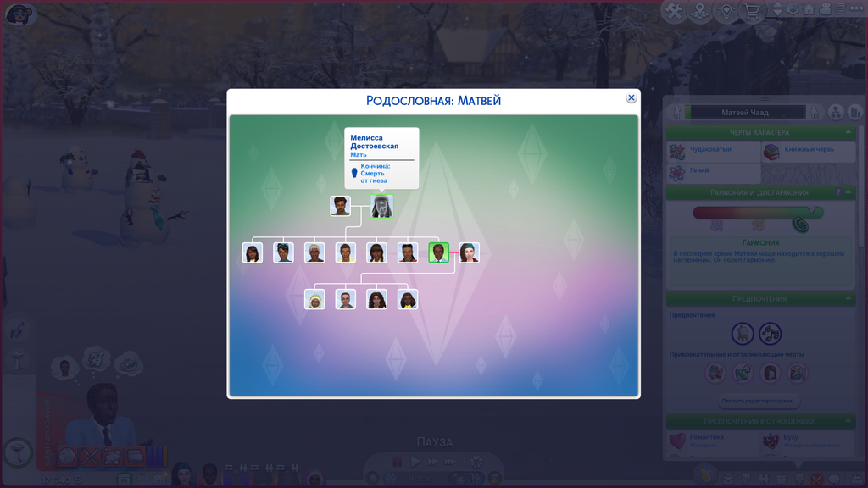Open Build Mode with the wrench-hammer icon
The height and width of the screenshot is (488, 868).
pos(673,11)
